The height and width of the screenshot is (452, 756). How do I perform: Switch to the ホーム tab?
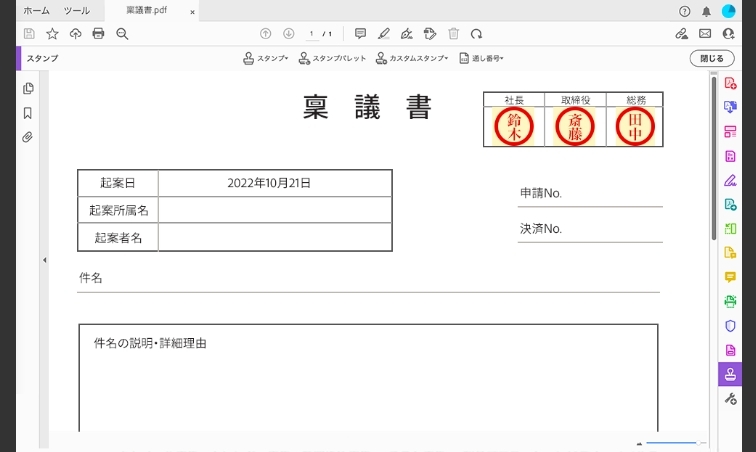(37, 11)
